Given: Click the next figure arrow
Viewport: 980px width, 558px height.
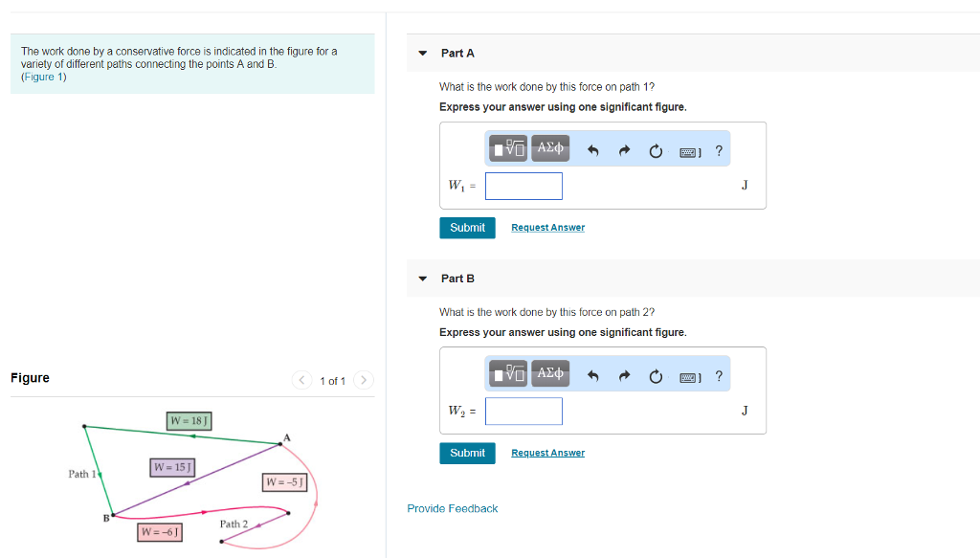Looking at the screenshot, I should [x=364, y=380].
